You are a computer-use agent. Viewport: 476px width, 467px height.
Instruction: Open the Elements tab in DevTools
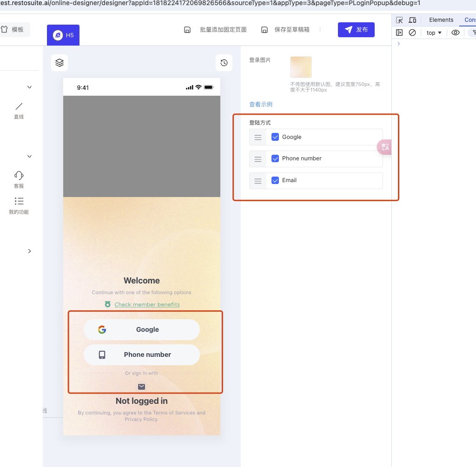[x=441, y=20]
